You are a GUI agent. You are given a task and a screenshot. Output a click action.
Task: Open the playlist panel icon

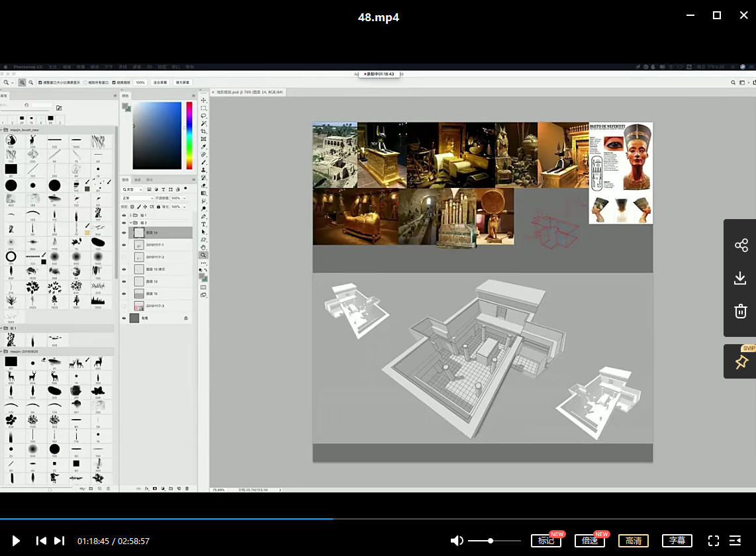point(735,541)
